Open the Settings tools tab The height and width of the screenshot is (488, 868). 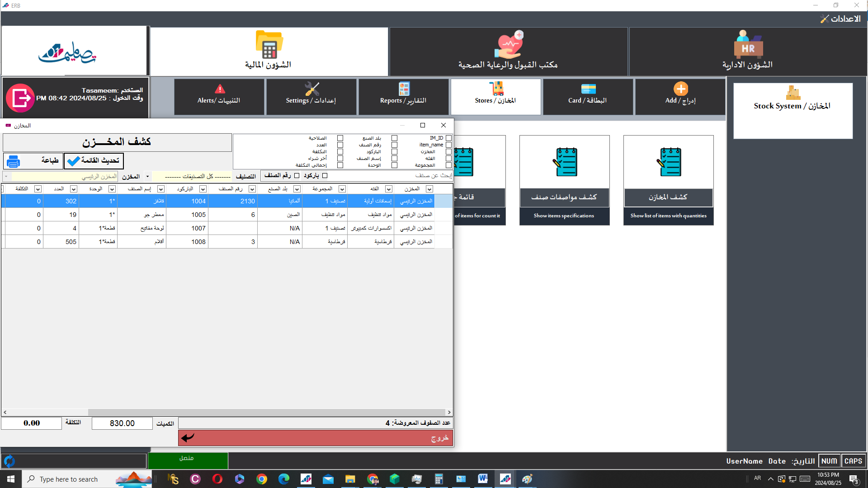point(311,97)
